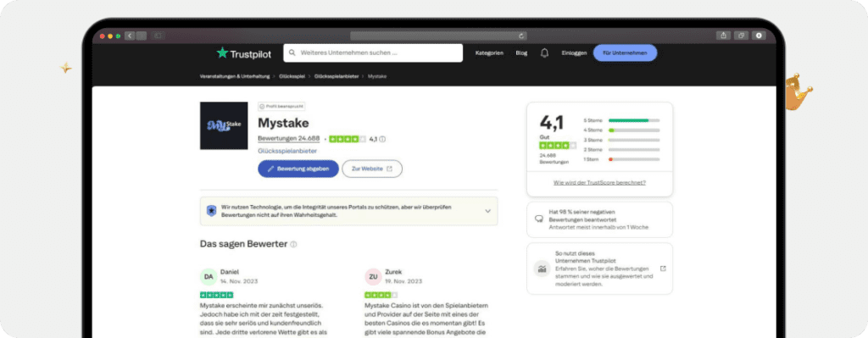The height and width of the screenshot is (338, 868).
Task: Click the info icon beside 4,1 rating
Action: point(382,139)
